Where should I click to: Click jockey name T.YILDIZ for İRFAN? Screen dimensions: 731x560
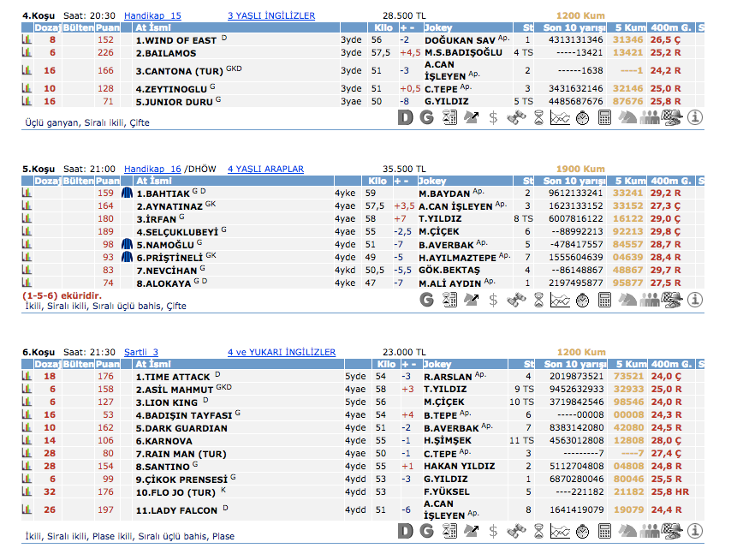pyautogui.click(x=440, y=218)
